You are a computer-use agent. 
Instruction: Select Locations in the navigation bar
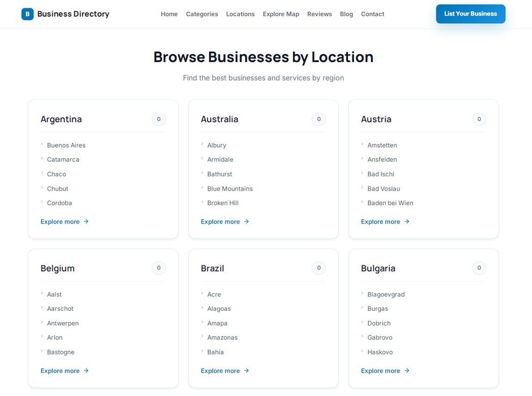point(240,14)
